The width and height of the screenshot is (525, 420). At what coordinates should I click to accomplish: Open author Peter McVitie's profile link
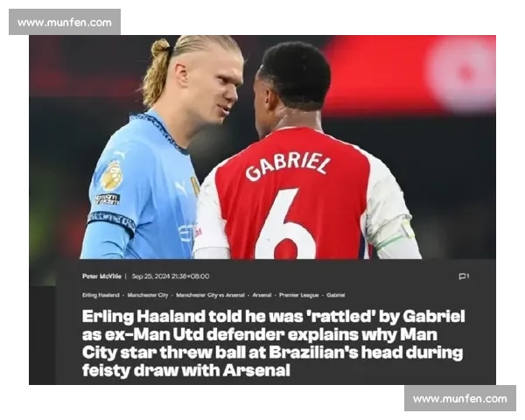(101, 276)
